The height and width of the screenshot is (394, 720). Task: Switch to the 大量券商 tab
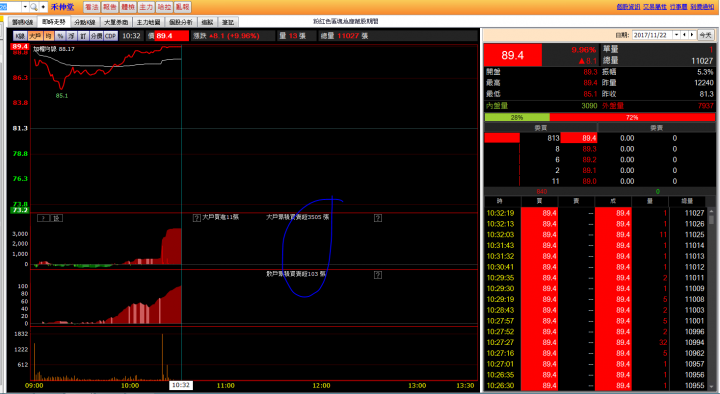[x=116, y=22]
